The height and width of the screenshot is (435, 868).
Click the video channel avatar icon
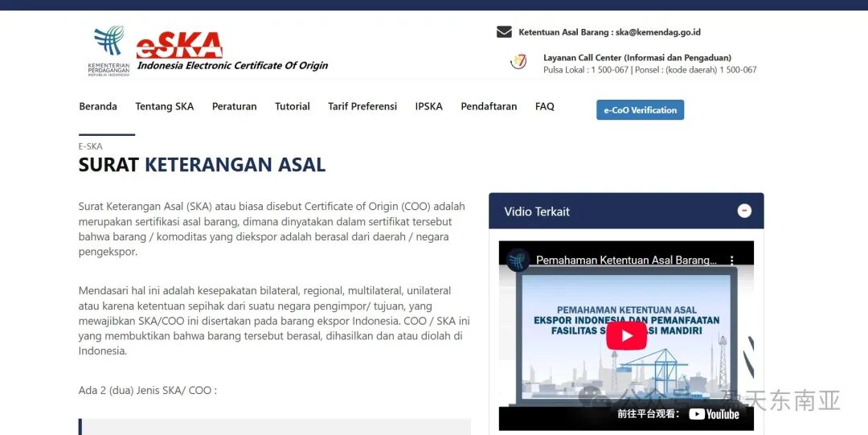tap(518, 260)
